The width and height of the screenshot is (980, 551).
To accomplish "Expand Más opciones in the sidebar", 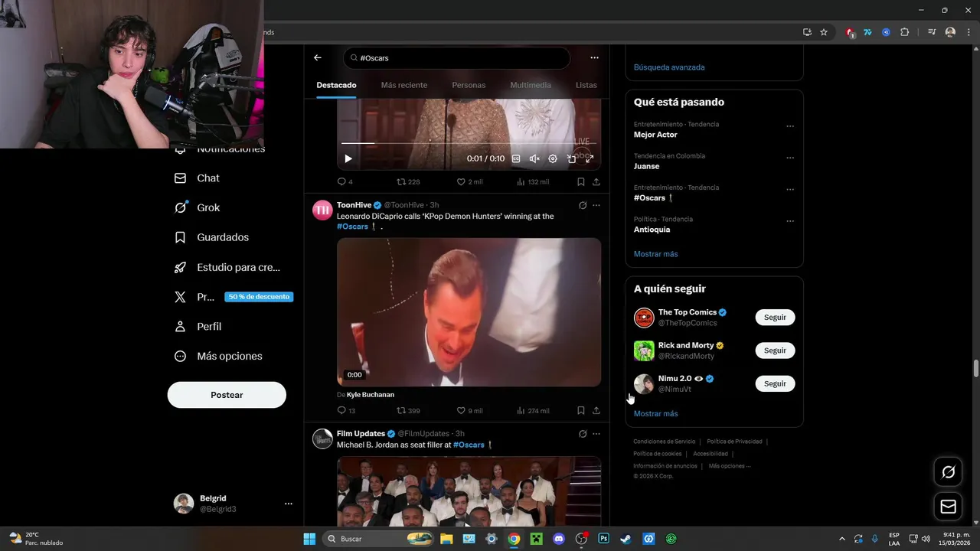I will tap(219, 356).
